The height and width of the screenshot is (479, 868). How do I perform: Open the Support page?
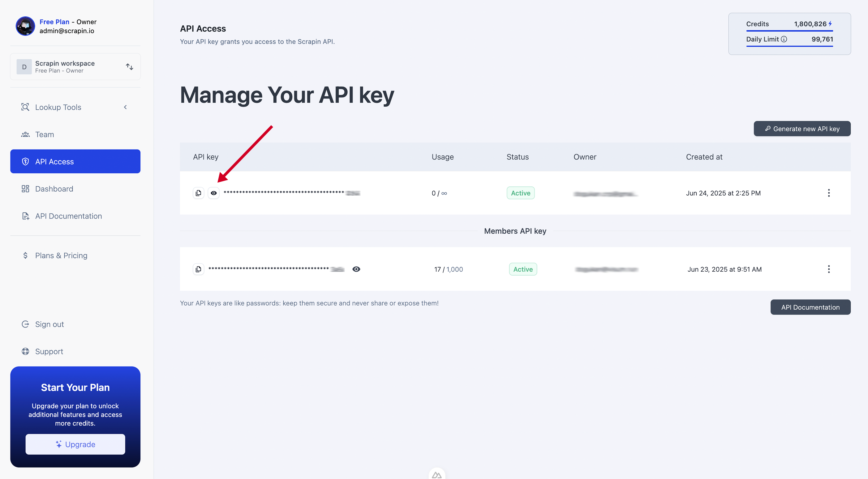coord(75,351)
